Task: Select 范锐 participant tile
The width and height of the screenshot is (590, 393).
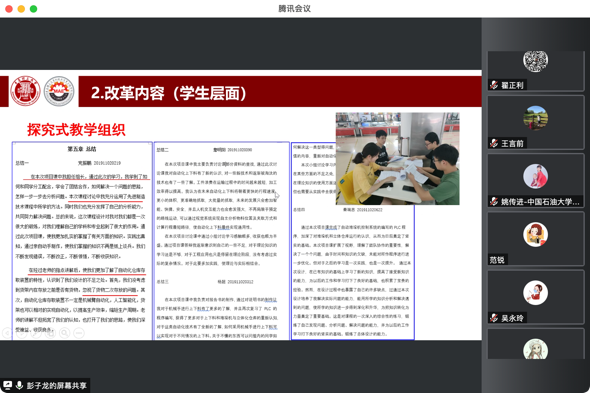Action: [535, 238]
